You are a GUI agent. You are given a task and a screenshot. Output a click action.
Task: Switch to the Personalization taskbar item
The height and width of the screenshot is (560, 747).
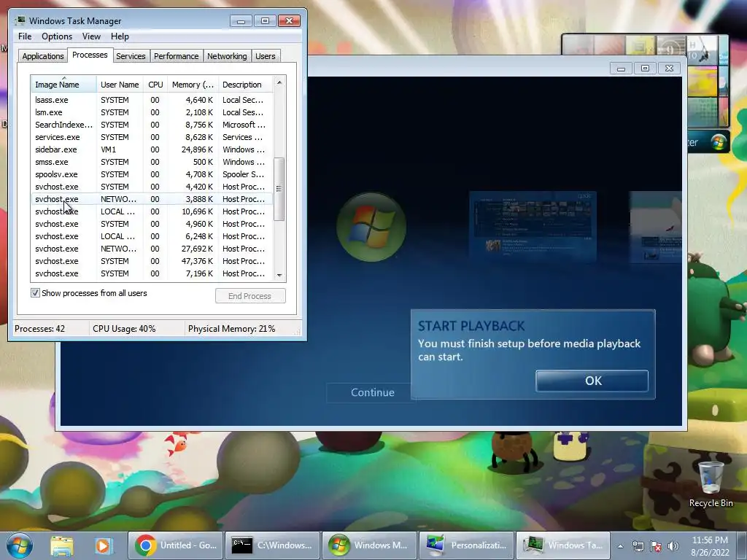(466, 545)
